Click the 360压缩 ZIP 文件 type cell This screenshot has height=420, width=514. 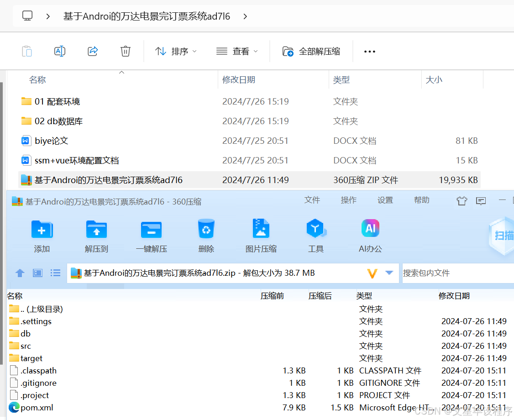pyautogui.click(x=366, y=180)
